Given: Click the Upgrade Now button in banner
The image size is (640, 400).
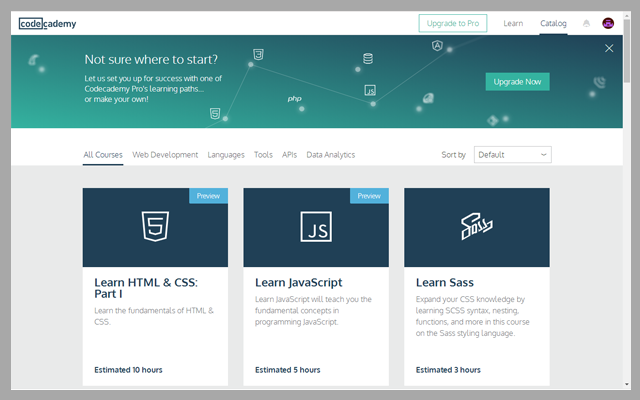Looking at the screenshot, I should point(517,82).
